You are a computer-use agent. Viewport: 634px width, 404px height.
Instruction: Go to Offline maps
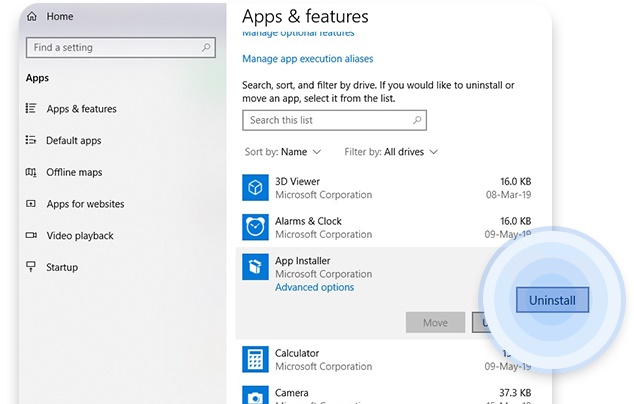(74, 172)
